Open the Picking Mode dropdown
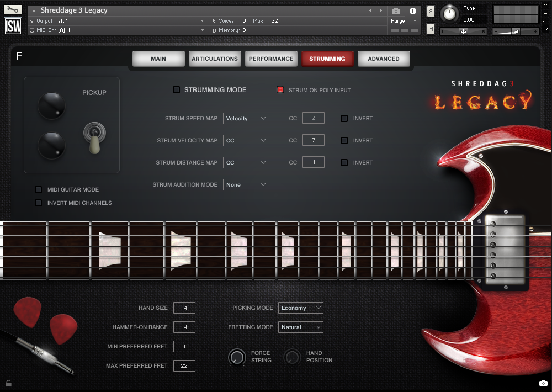This screenshot has height=392, width=552. (x=300, y=308)
